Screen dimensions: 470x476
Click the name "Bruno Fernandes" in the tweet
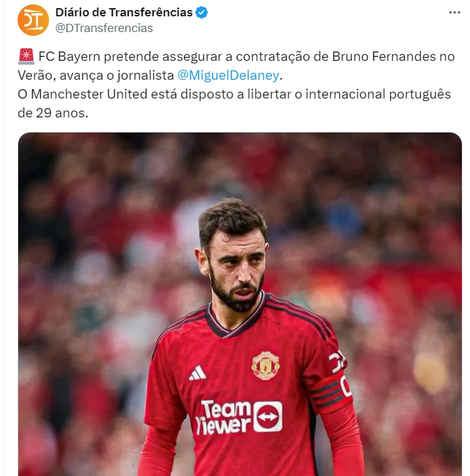(x=384, y=57)
